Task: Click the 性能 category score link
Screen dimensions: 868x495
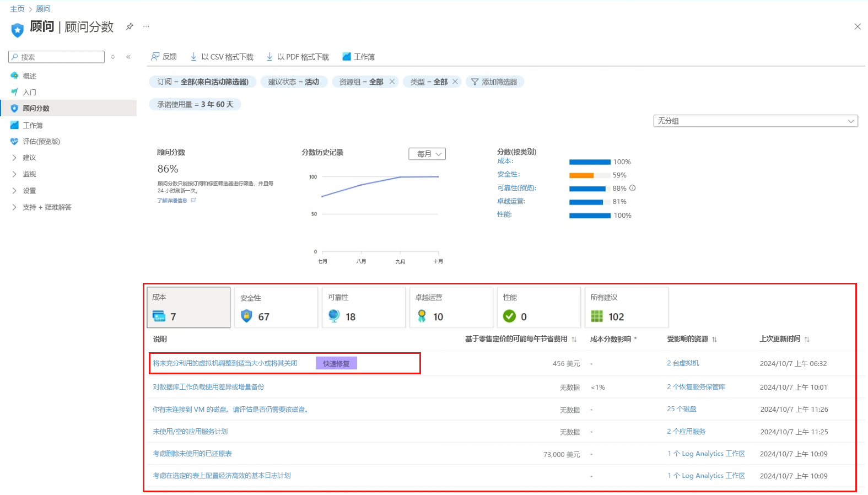Action: pos(504,214)
